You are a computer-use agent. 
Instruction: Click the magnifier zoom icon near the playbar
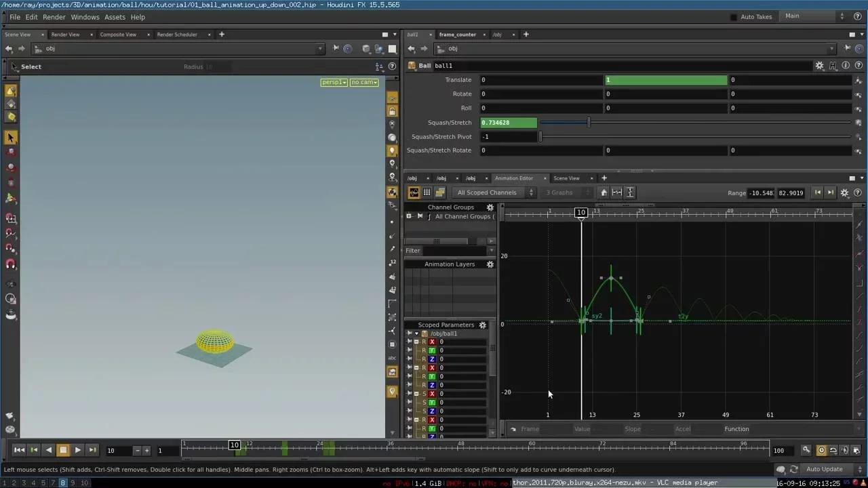click(x=806, y=450)
